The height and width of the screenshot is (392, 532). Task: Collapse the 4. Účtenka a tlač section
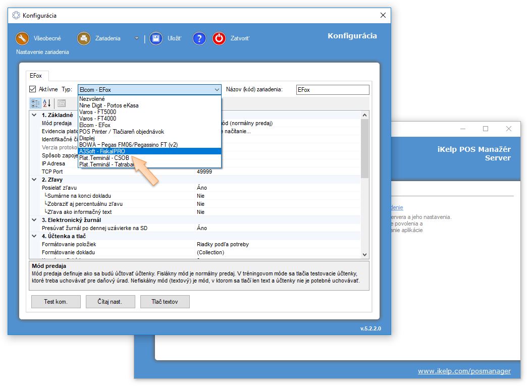coord(34,236)
